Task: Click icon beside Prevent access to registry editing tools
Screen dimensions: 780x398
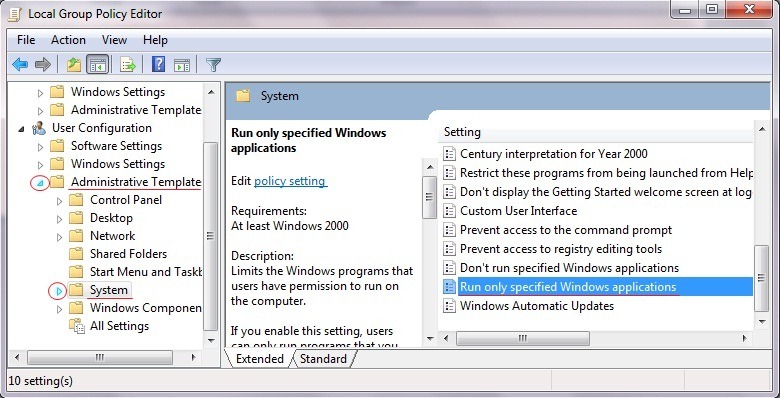Action: [449, 248]
